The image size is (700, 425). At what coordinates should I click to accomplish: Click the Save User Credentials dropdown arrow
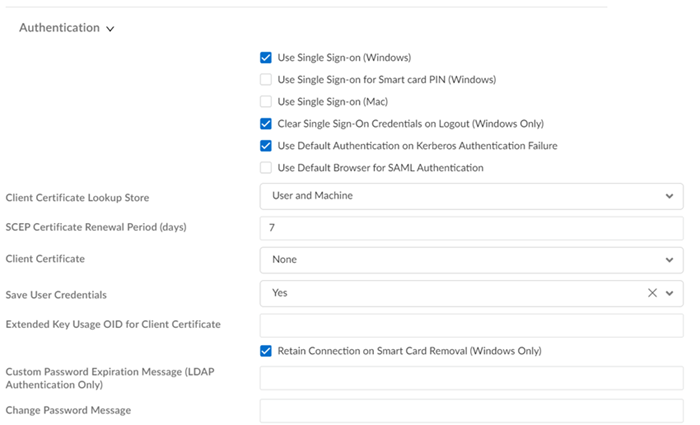[670, 293]
